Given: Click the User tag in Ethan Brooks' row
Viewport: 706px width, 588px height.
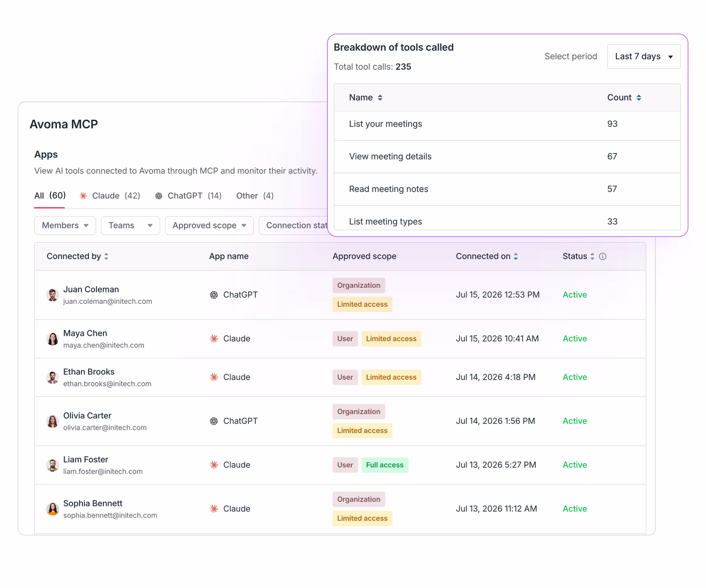Looking at the screenshot, I should pos(345,377).
